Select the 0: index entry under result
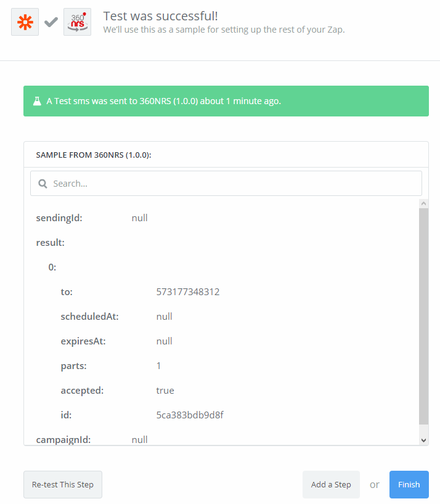This screenshot has height=504, width=440. (x=52, y=267)
